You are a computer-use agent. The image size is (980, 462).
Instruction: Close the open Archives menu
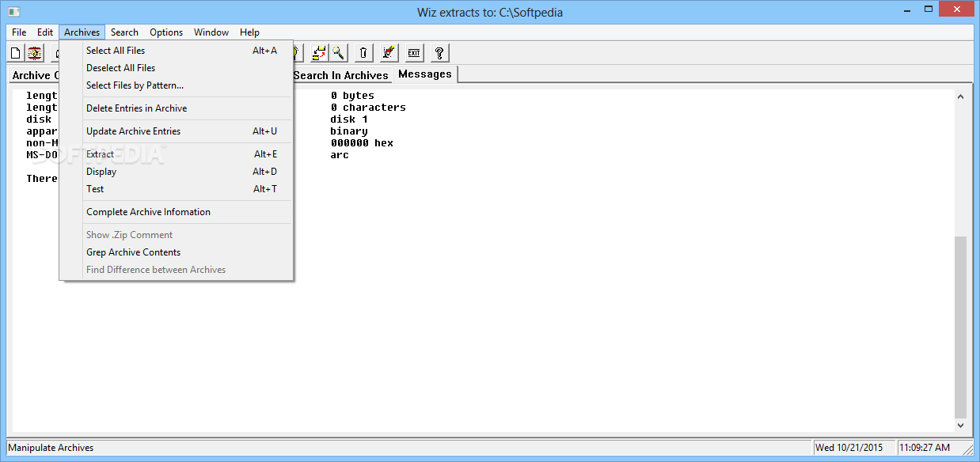[82, 32]
